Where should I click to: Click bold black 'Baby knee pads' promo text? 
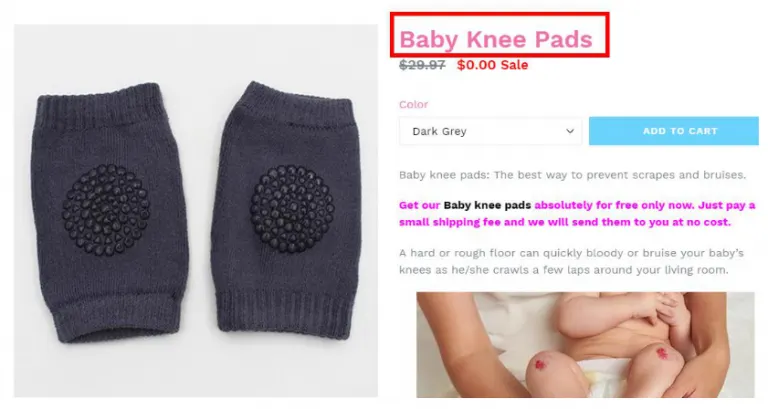(x=487, y=205)
